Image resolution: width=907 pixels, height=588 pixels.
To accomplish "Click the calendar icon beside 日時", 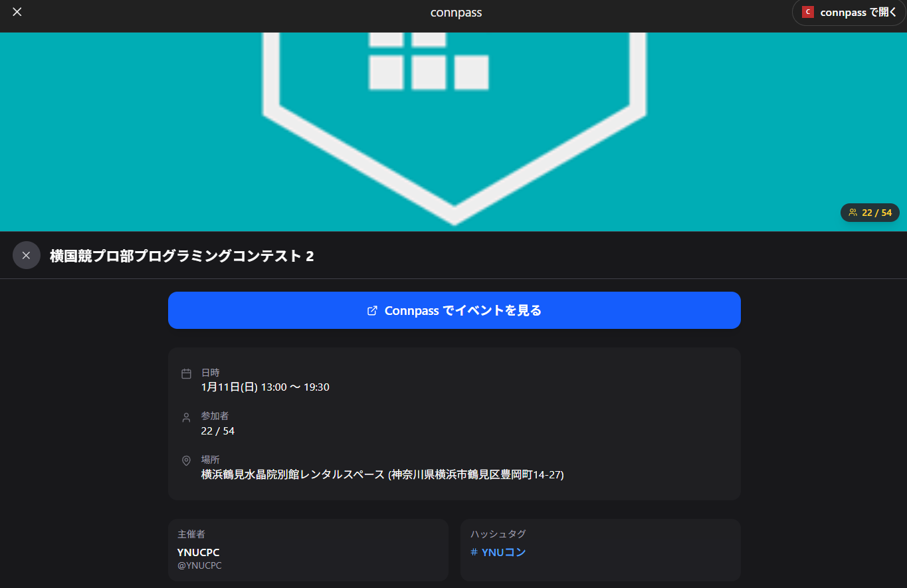I will [185, 373].
